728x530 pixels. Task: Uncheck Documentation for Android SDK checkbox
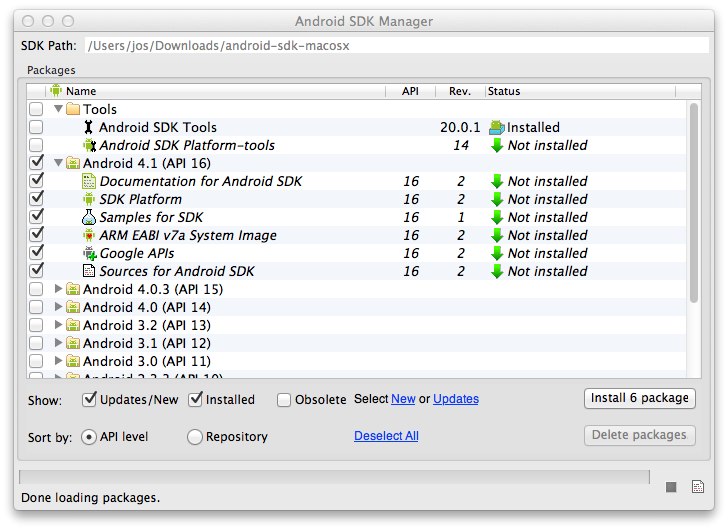pyautogui.click(x=36, y=180)
